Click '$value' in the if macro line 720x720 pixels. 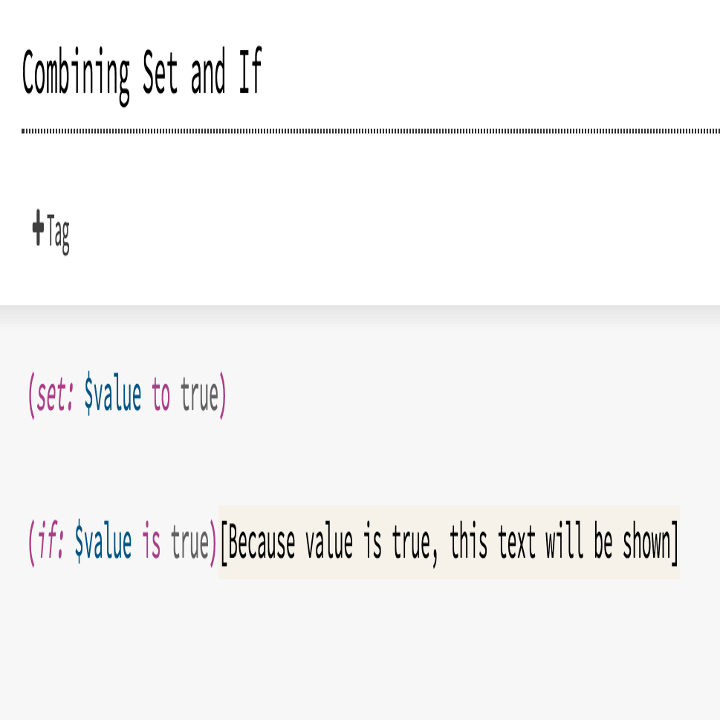coord(104,543)
